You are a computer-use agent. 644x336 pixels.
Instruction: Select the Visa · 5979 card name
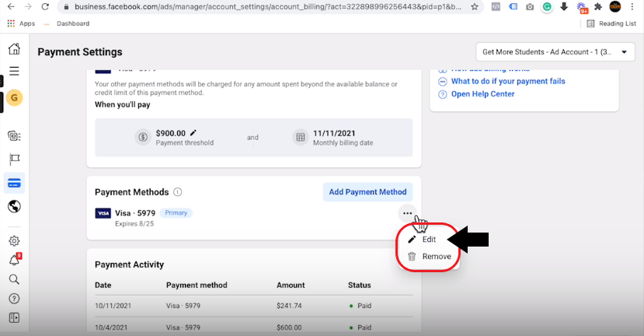point(135,213)
